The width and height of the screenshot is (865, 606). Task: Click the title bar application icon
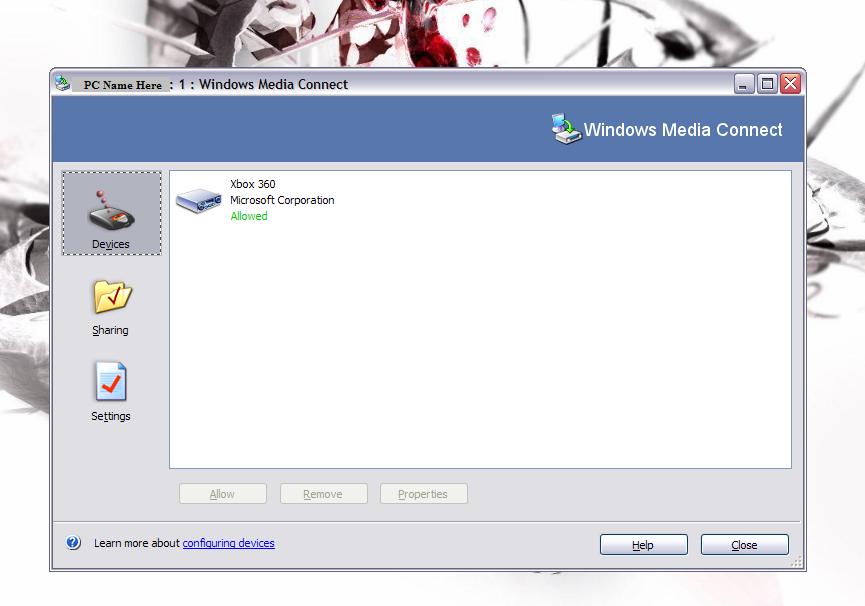pos(62,83)
